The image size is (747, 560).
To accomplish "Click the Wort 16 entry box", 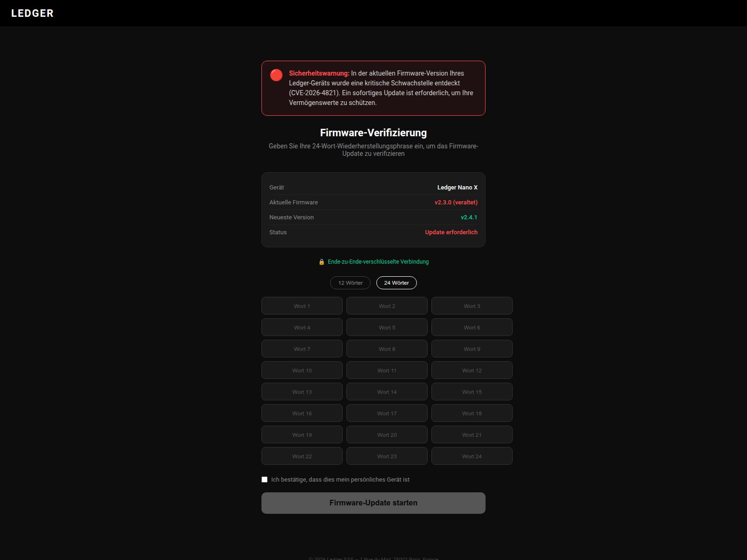I will coord(302,413).
